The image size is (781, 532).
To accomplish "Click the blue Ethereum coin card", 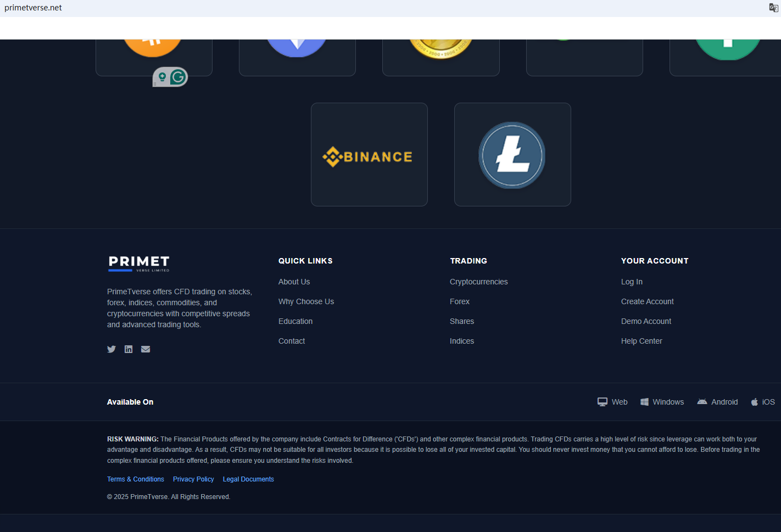I will click(x=297, y=58).
